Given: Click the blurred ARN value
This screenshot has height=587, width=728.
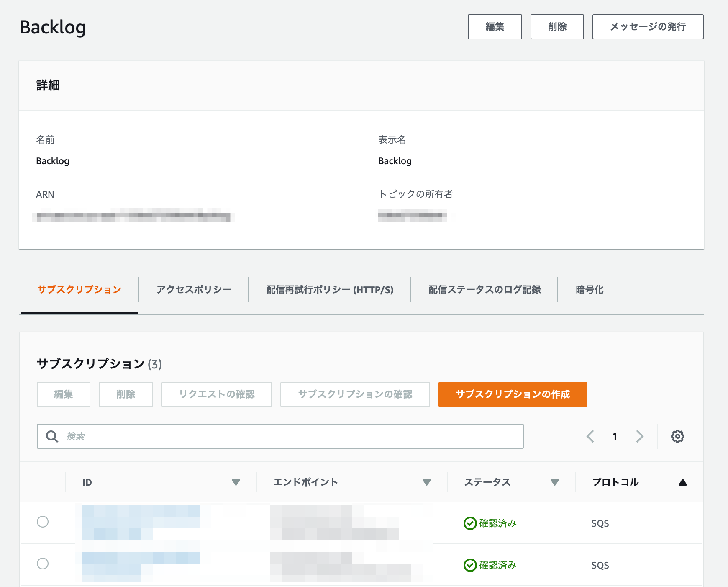Looking at the screenshot, I should coord(133,216).
